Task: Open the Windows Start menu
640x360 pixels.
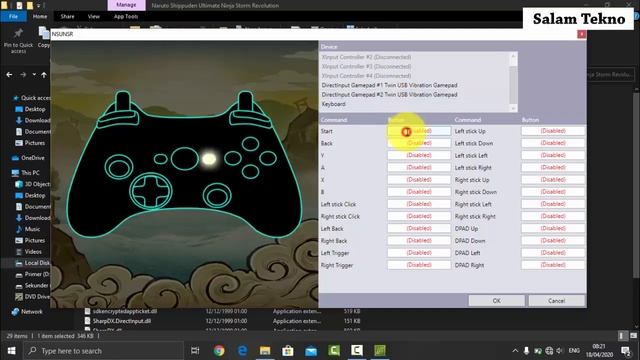Action: coord(11,351)
